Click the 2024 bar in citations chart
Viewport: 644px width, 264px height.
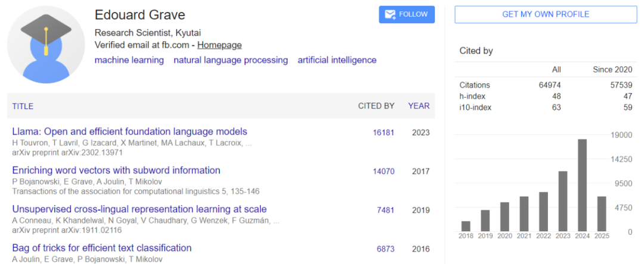[582, 185]
